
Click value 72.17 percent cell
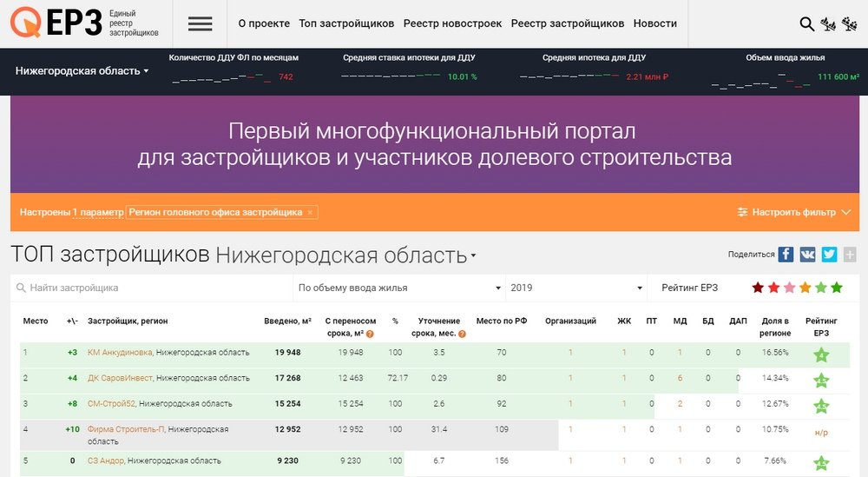(x=398, y=378)
